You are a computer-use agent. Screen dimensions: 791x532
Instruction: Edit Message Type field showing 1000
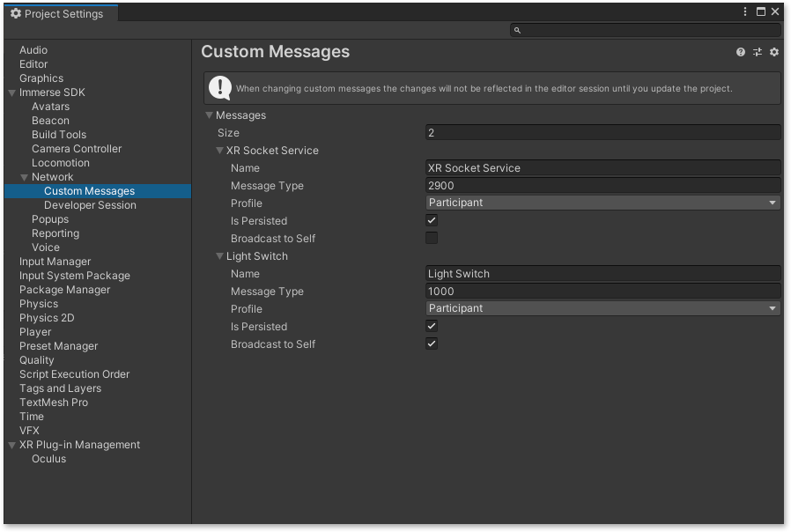point(602,292)
